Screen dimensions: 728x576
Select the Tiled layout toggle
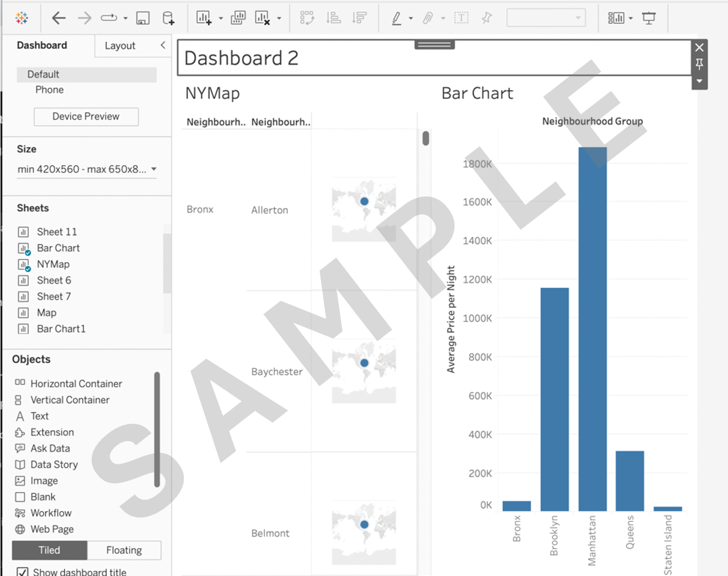(49, 550)
